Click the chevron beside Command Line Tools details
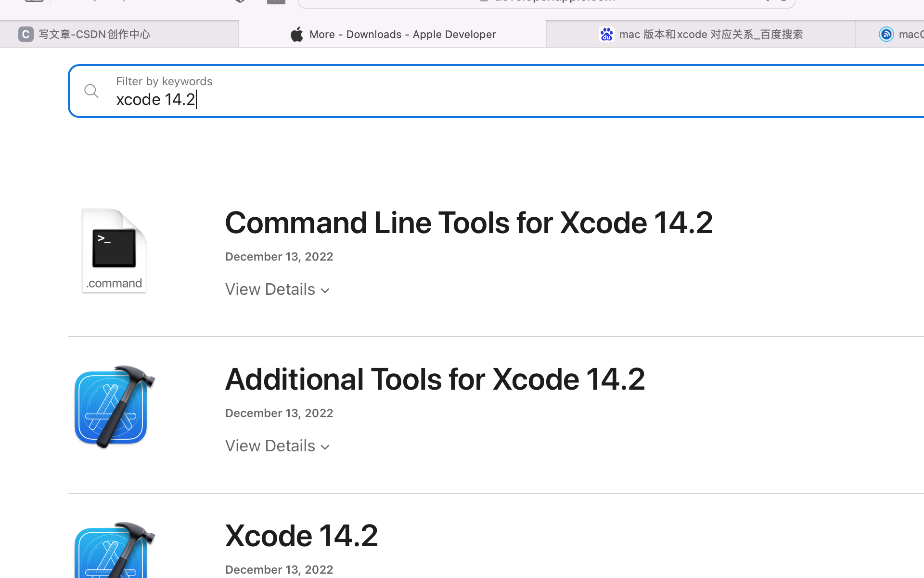924x578 pixels. [325, 290]
